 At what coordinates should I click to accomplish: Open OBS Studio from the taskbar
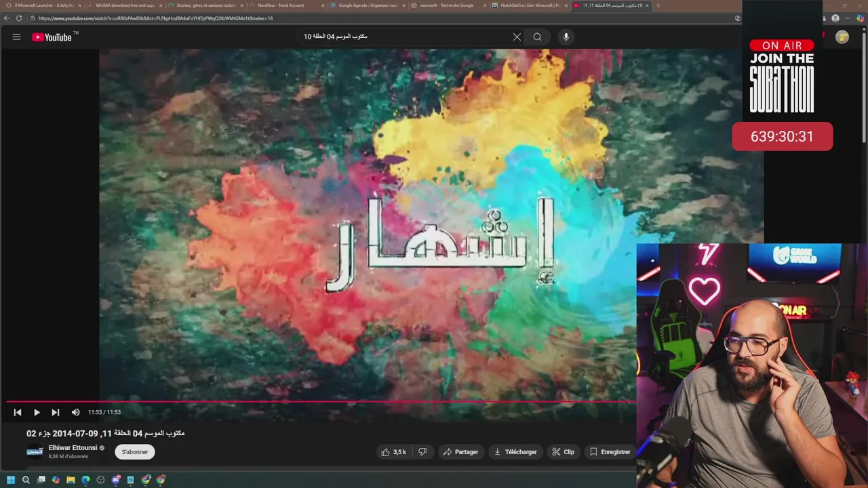pyautogui.click(x=100, y=480)
